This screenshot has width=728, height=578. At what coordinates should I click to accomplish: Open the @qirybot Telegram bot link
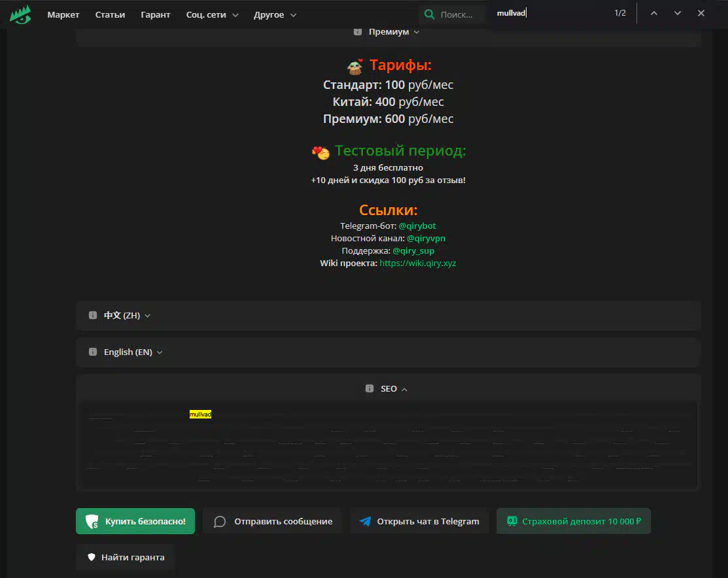pos(417,226)
